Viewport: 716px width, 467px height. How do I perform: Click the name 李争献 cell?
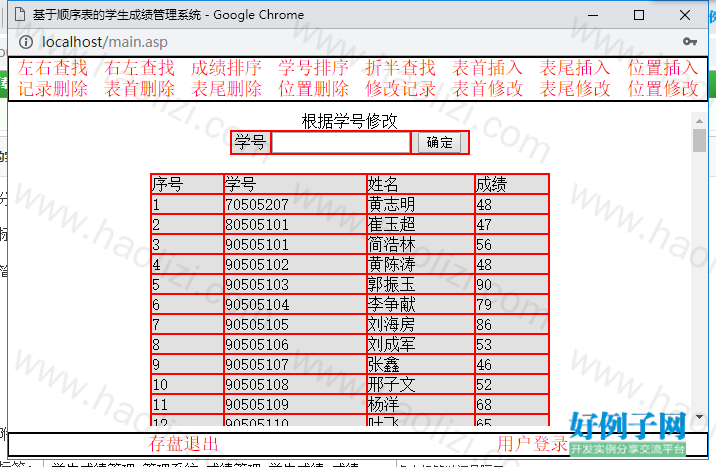click(x=421, y=304)
